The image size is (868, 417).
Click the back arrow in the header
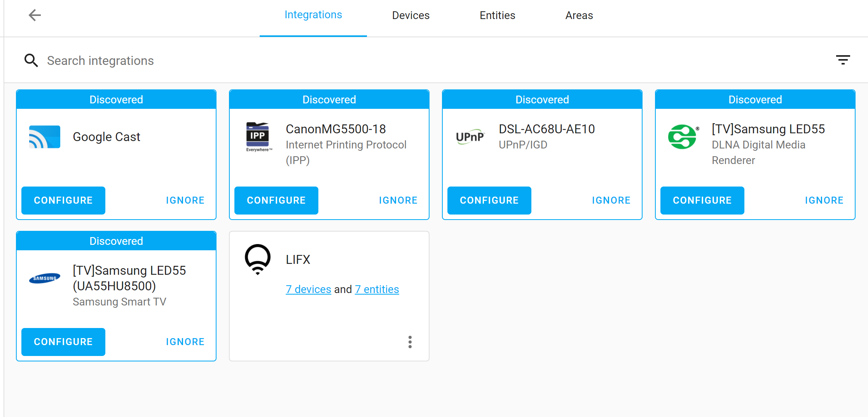tap(35, 15)
